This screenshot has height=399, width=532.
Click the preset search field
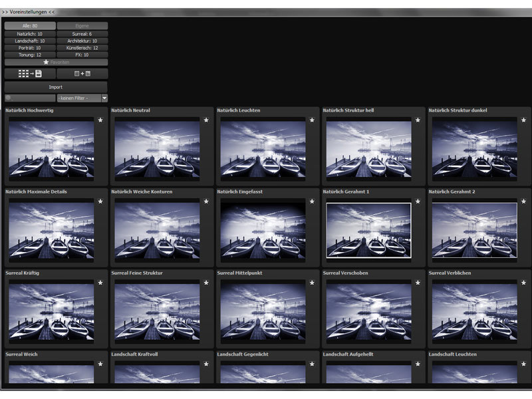[x=30, y=98]
